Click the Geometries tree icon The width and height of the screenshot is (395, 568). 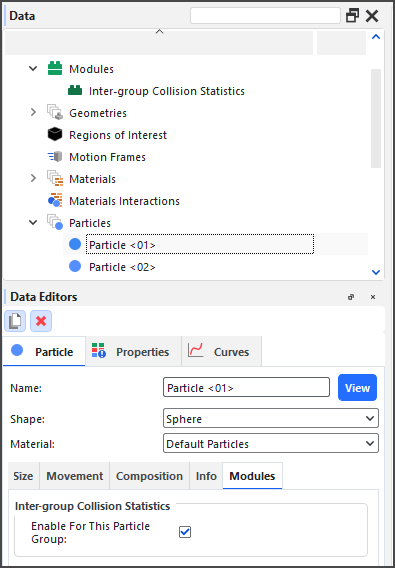coord(55,113)
